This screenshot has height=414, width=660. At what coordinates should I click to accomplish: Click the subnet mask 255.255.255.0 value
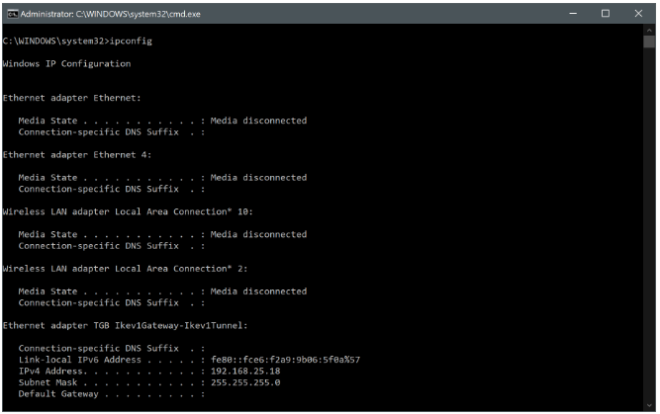coord(245,382)
